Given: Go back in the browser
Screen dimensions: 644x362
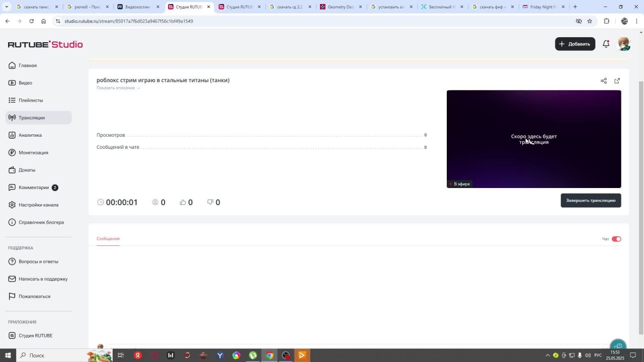Looking at the screenshot, I should [x=7, y=21].
